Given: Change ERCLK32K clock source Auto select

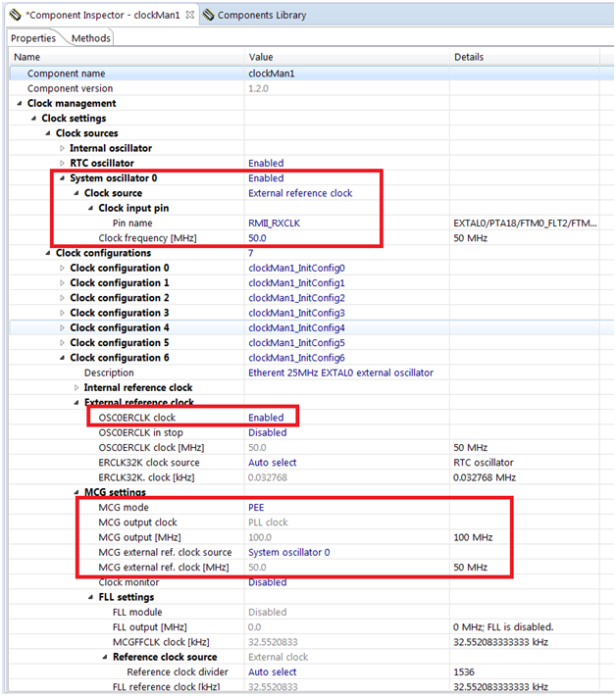Looking at the screenshot, I should pos(273,463).
